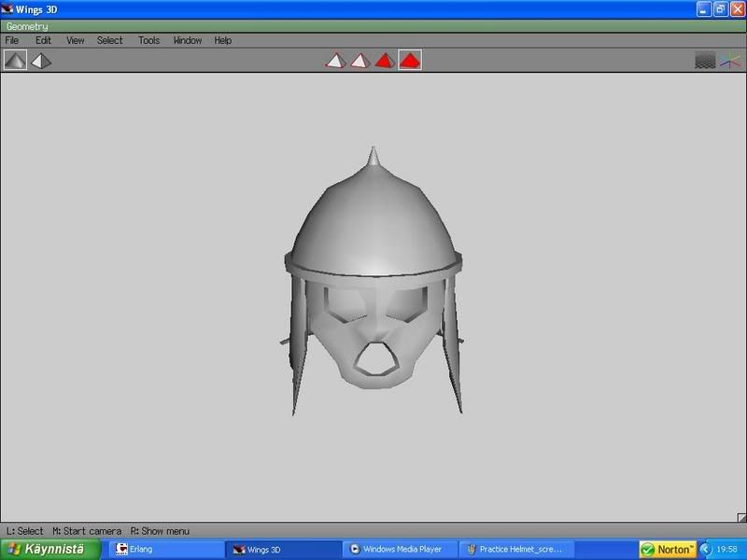Click the Käynnistä start button
The image size is (747, 560).
[47, 550]
